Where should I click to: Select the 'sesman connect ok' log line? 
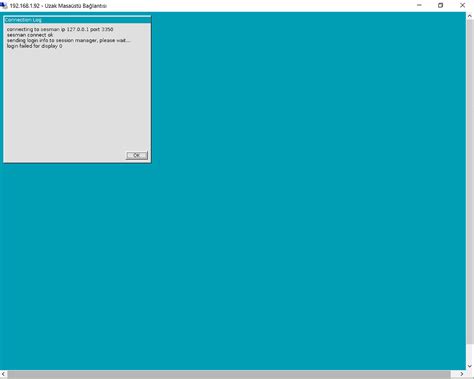(x=30, y=35)
